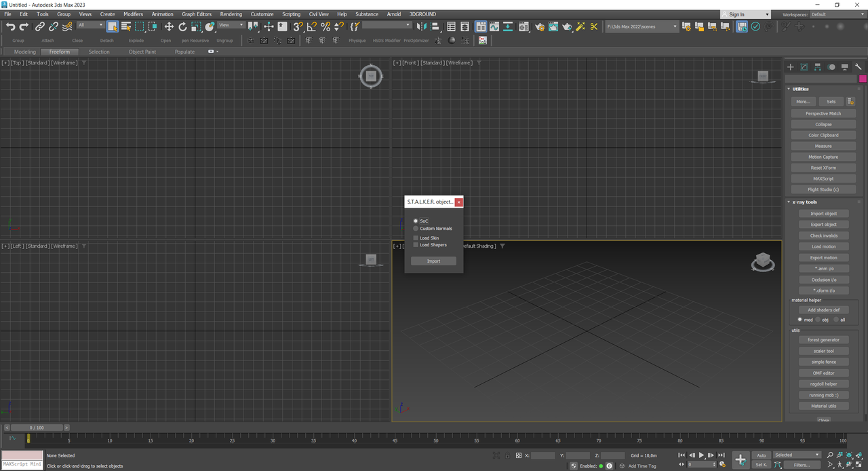868x471 pixels.
Task: Open the Modifiers menu
Action: coord(133,14)
